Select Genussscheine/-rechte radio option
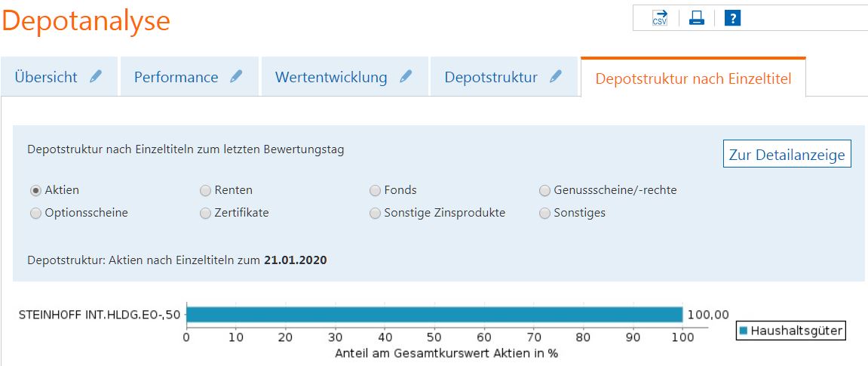Image resolution: width=868 pixels, height=366 pixels. point(544,191)
